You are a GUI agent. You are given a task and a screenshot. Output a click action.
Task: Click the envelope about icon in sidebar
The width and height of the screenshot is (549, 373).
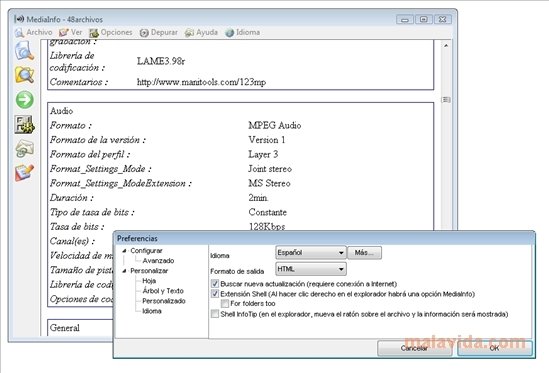[x=25, y=148]
